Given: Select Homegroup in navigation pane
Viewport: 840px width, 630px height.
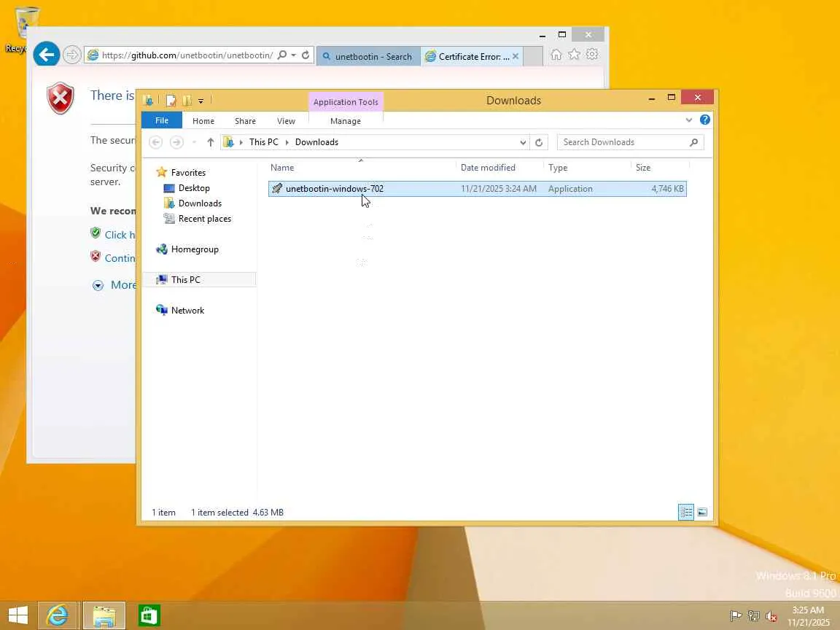Looking at the screenshot, I should click(195, 249).
